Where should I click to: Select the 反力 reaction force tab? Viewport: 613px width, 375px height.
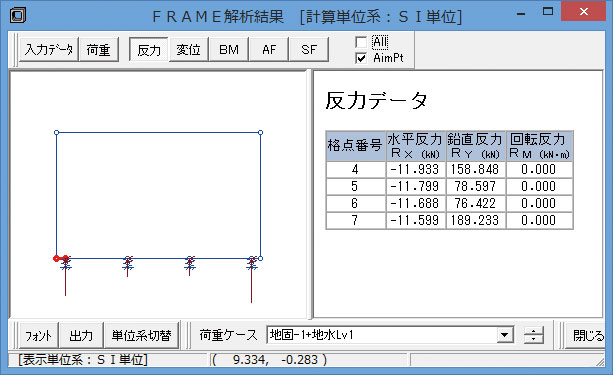149,50
